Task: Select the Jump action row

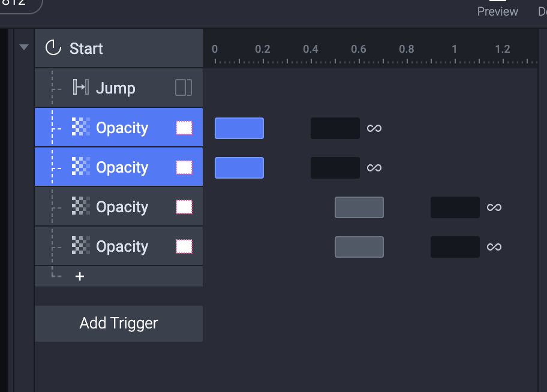Action: (119, 88)
